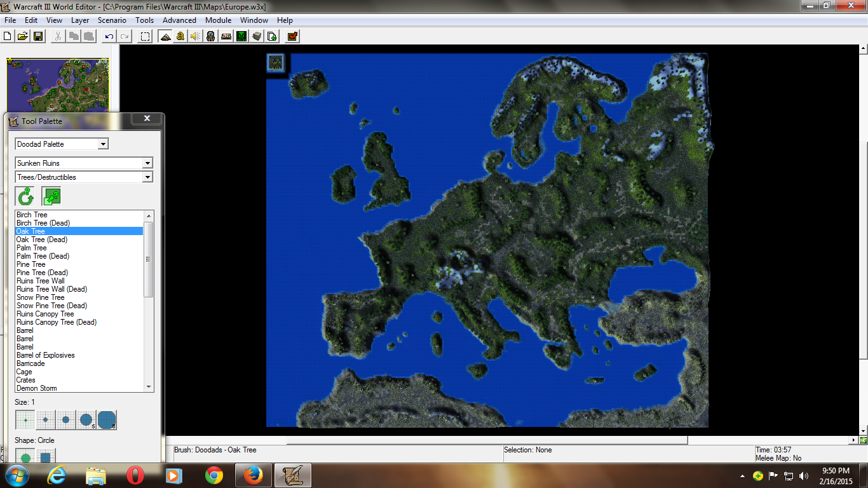Open the AI Editor green face icon
The image size is (868, 488).
241,36
